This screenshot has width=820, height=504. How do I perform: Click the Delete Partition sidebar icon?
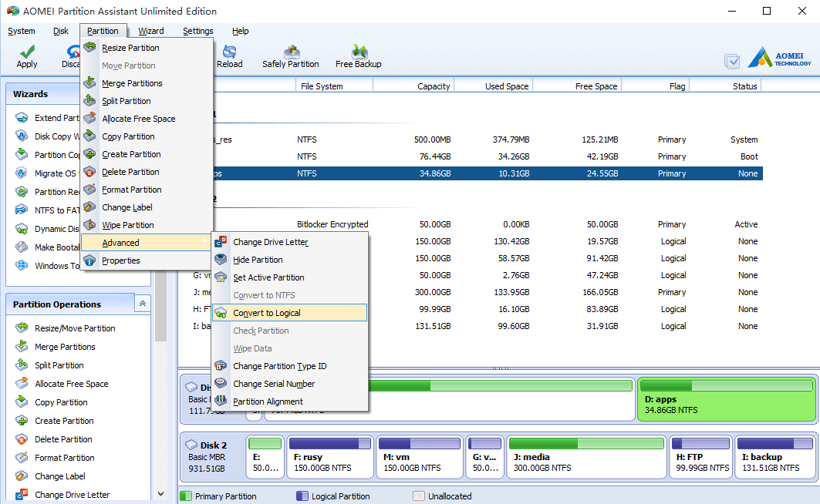click(x=22, y=438)
